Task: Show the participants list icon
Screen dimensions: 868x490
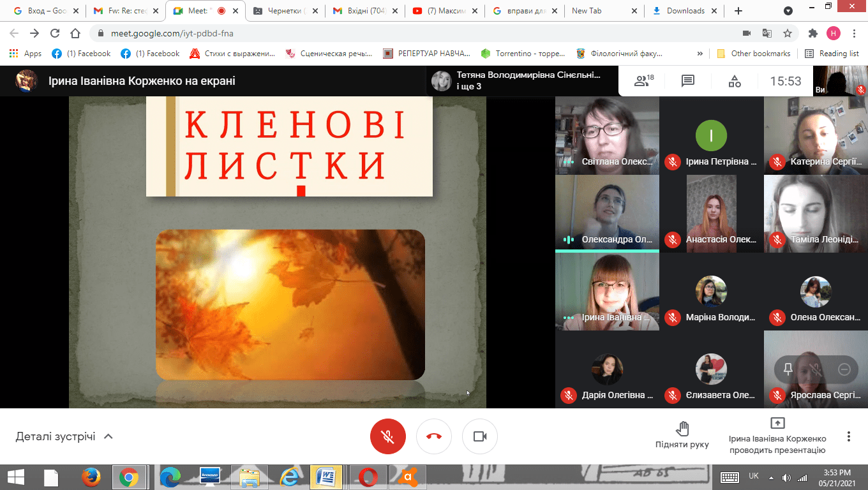Action: [x=643, y=81]
